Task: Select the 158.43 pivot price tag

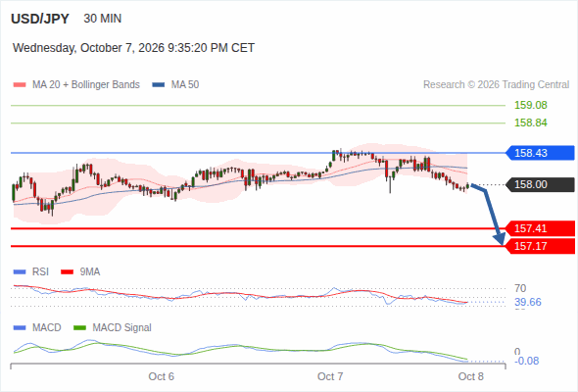Action: [540, 153]
